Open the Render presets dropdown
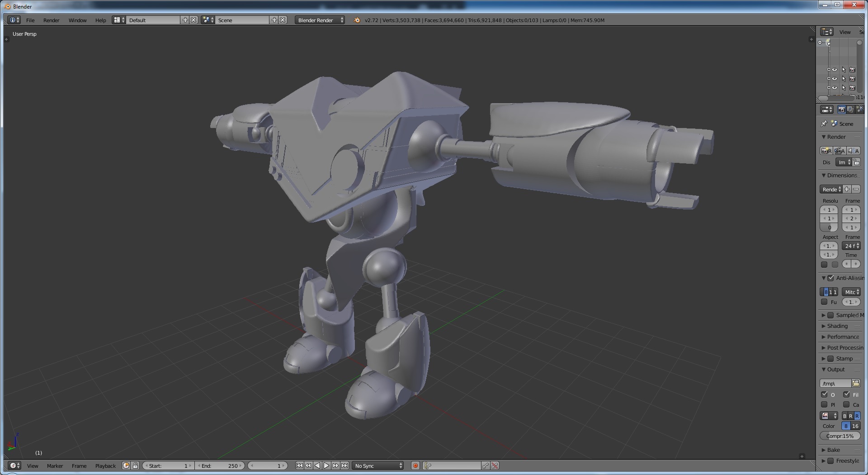 (x=831, y=189)
